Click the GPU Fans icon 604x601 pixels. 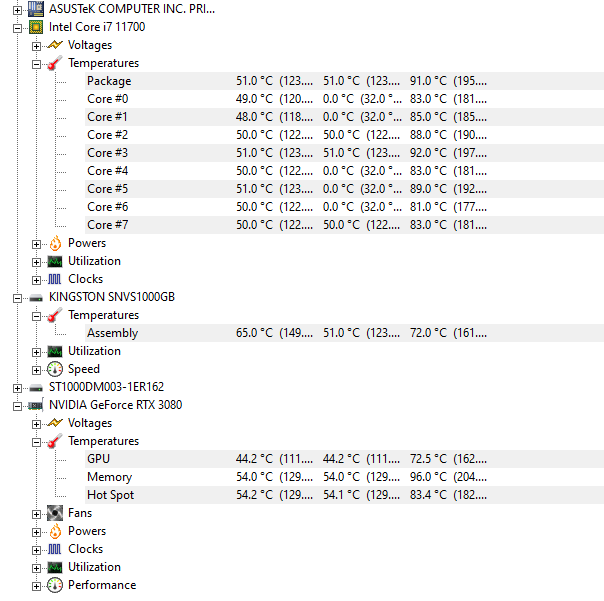[x=55, y=513]
